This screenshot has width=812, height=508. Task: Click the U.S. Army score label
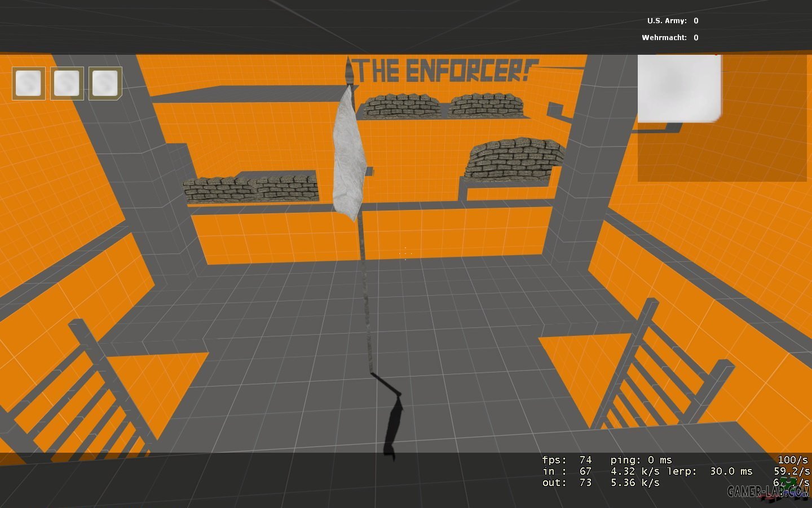667,21
